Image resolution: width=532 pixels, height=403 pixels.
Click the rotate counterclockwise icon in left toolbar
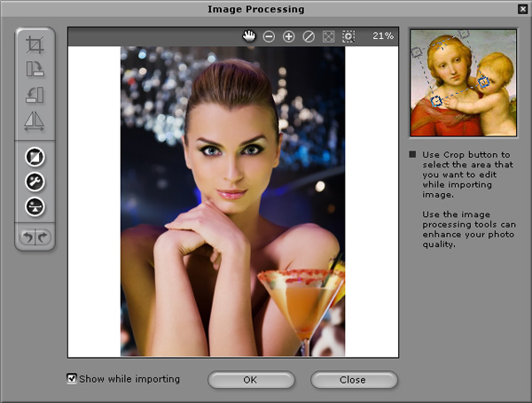tap(35, 95)
